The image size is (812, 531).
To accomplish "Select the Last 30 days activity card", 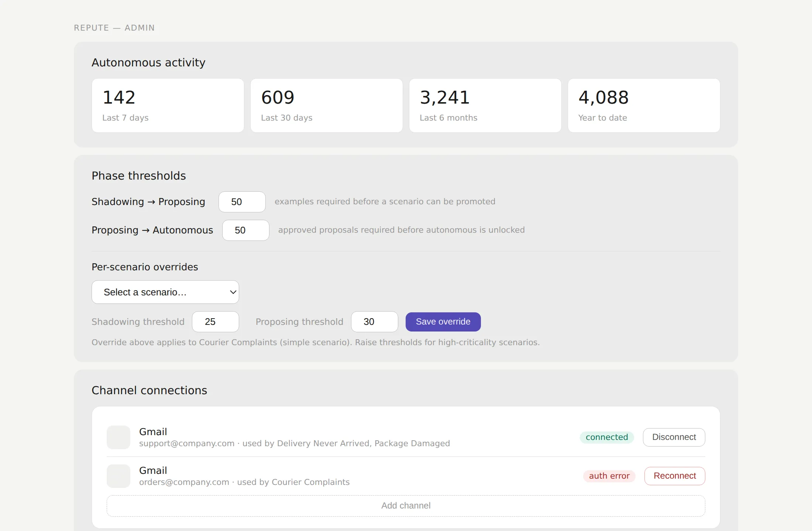I will (327, 105).
